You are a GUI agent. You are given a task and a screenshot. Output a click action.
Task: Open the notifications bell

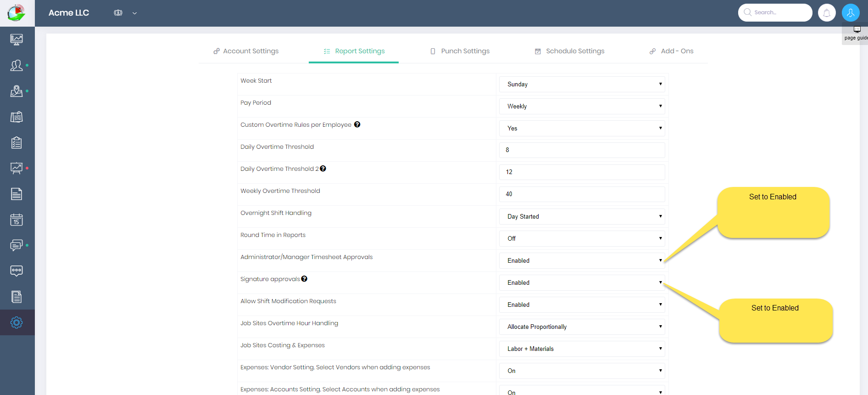[827, 13]
